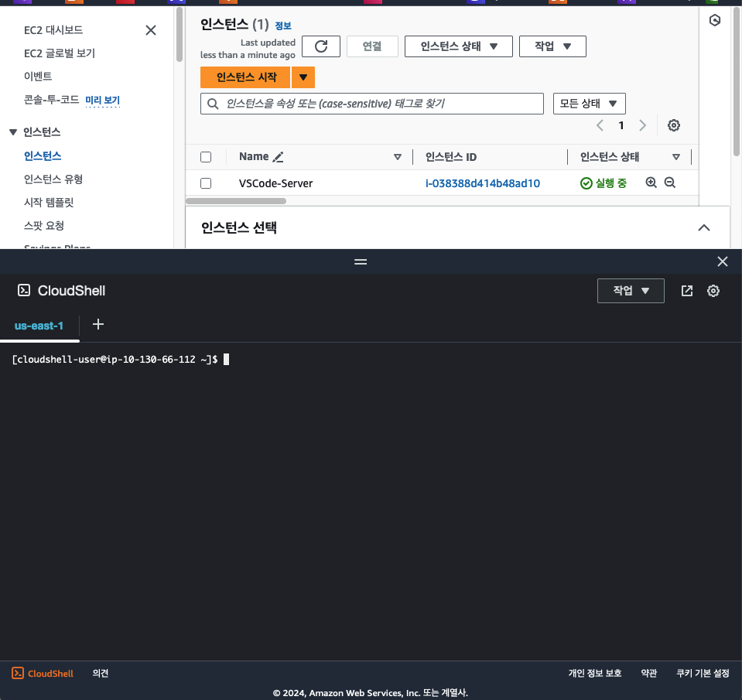Image resolution: width=742 pixels, height=700 pixels.
Task: Click the 인스턴스 ID column header
Action: point(451,157)
